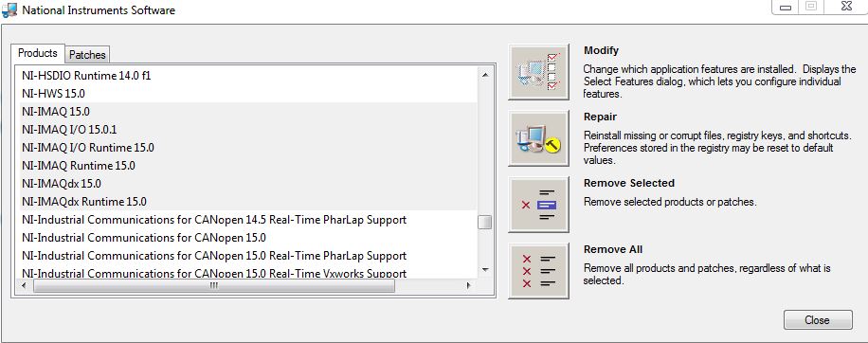The height and width of the screenshot is (343, 868).
Task: Select CANopen 15.0 Real-Time Vxworks Support
Action: pos(248,272)
